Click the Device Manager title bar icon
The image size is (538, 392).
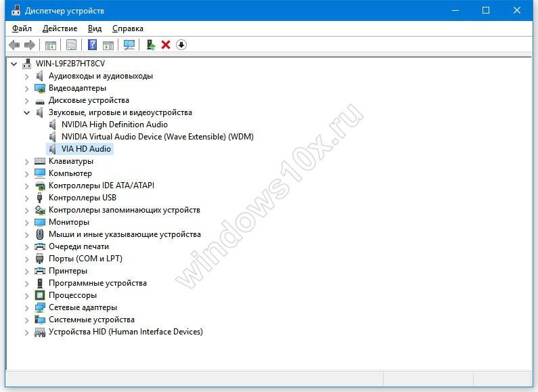16,11
